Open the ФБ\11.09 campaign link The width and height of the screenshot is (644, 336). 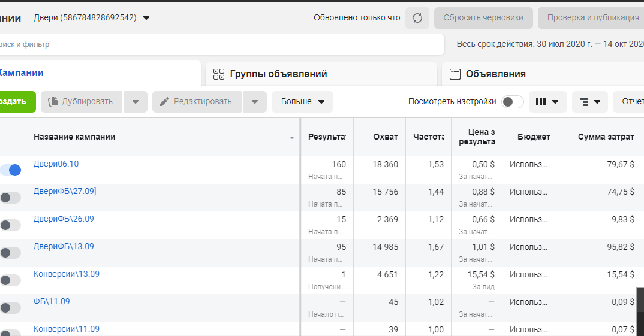pyautogui.click(x=52, y=301)
